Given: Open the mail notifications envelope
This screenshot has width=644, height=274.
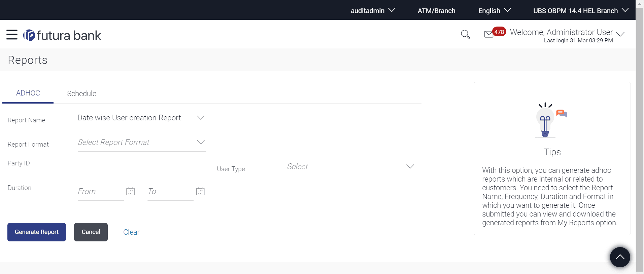Looking at the screenshot, I should (x=489, y=34).
